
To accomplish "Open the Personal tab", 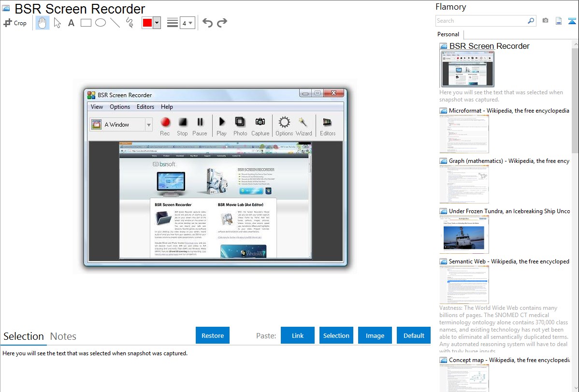I will tap(448, 34).
